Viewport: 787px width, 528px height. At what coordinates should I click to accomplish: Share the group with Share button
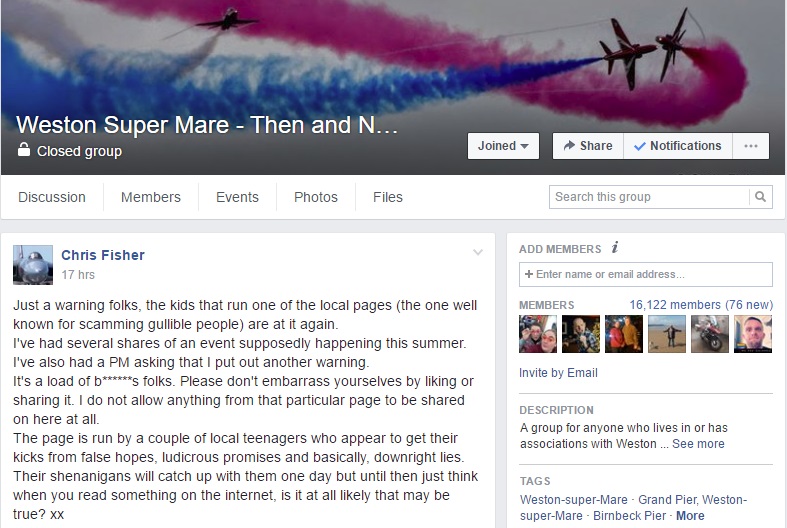[x=588, y=146]
